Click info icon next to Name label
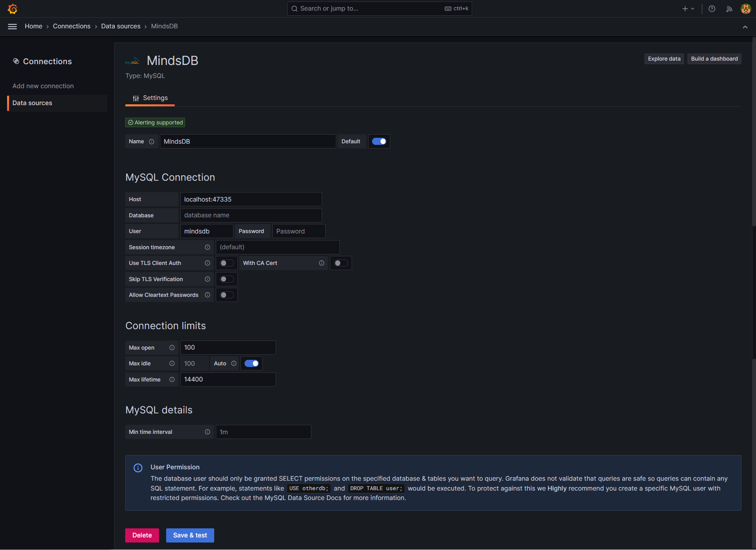 tap(152, 142)
